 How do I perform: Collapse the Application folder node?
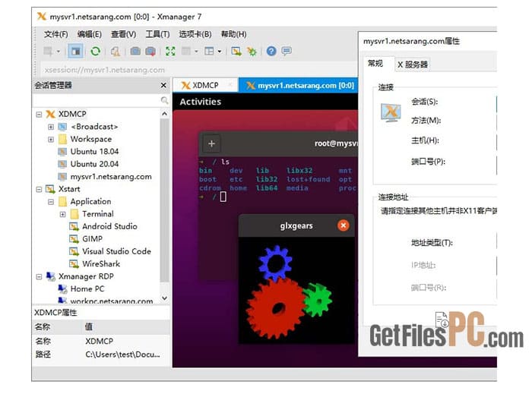pos(51,202)
